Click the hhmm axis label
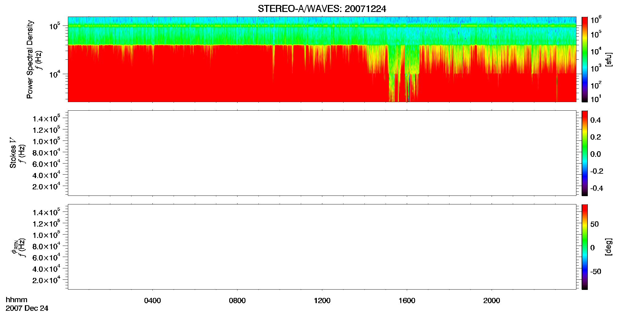This screenshot has width=644, height=332. [17, 300]
